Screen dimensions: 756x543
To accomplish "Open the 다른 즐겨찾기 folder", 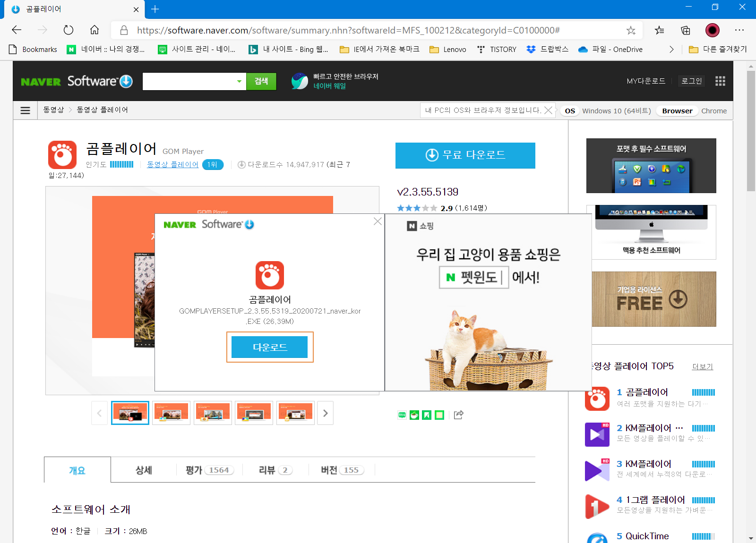I will click(x=718, y=49).
